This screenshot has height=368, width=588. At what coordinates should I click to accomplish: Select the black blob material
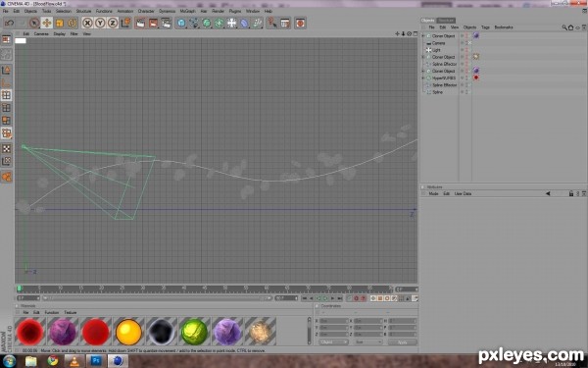click(162, 332)
